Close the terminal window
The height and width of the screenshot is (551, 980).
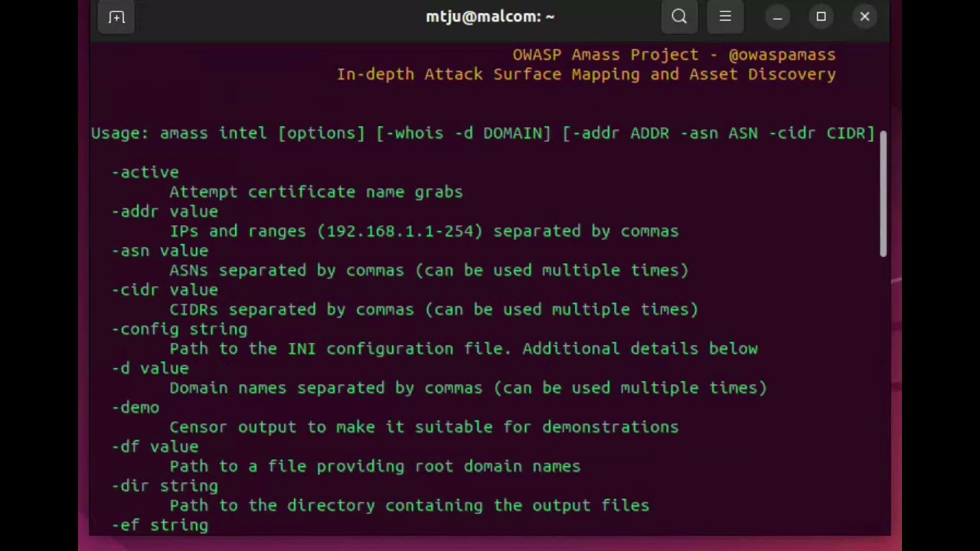(864, 17)
